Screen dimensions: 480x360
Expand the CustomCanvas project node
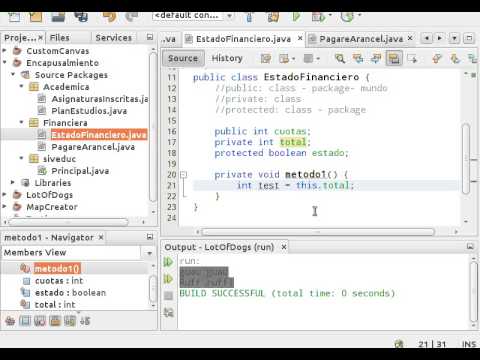[x=5, y=51]
